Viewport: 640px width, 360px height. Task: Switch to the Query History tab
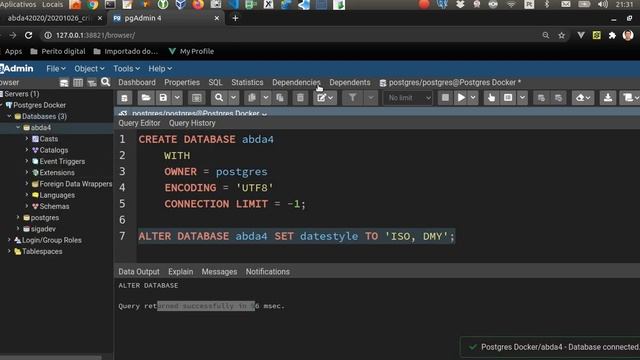tap(192, 123)
